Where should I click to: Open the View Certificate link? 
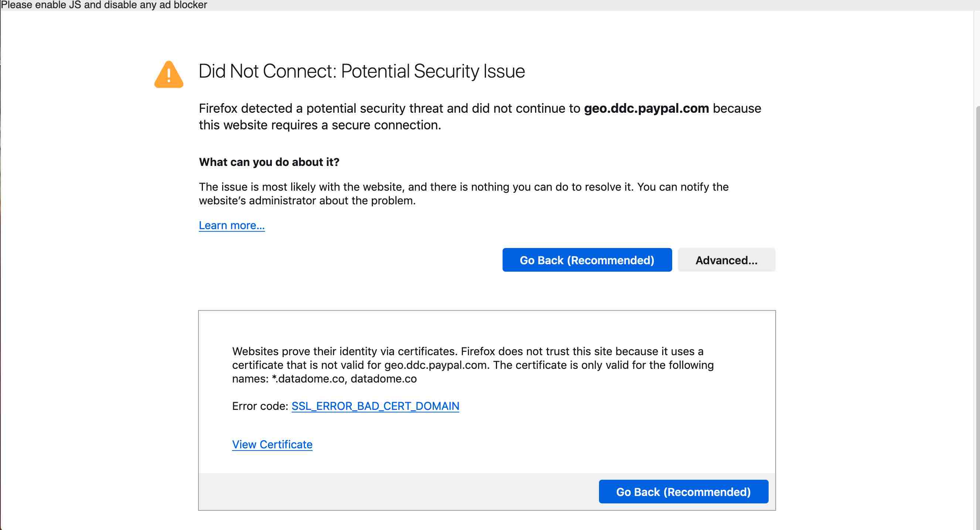(272, 444)
